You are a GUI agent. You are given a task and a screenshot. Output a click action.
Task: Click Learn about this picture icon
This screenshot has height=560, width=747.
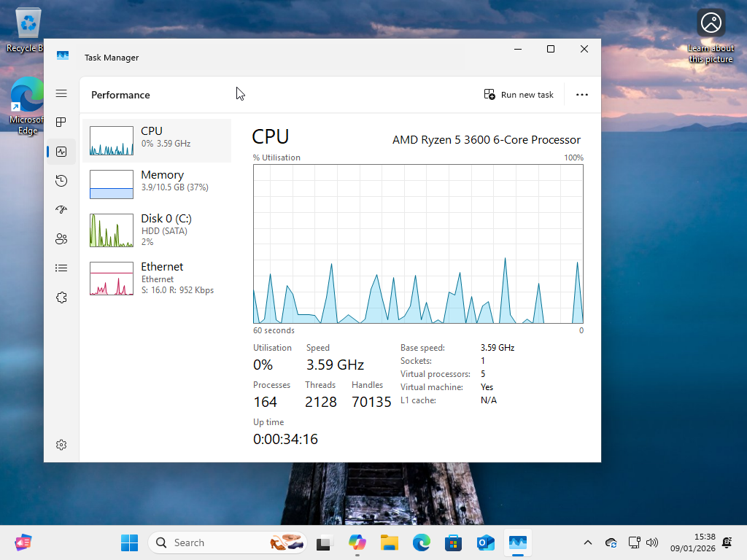tap(711, 36)
